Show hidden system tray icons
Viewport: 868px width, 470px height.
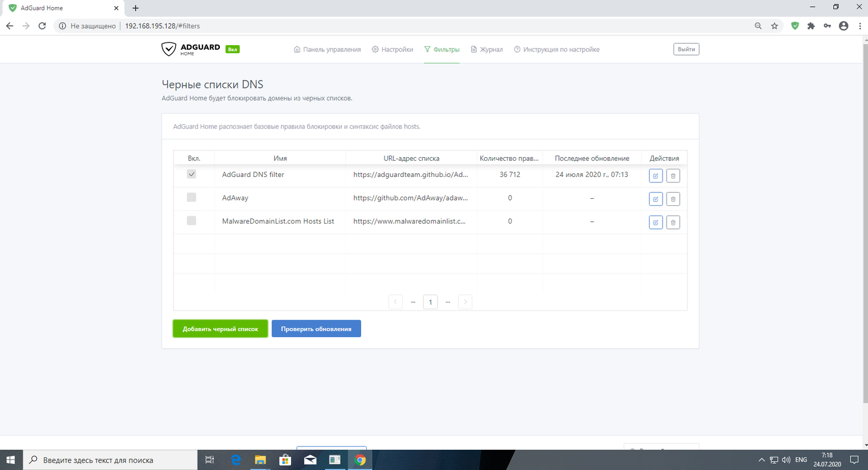tap(762, 460)
